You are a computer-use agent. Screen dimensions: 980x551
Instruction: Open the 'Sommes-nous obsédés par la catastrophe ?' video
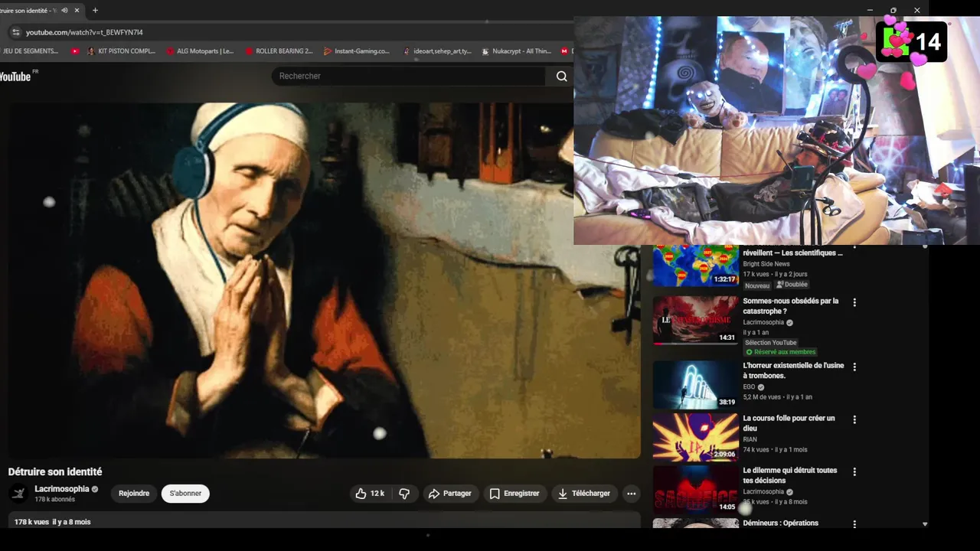[791, 306]
